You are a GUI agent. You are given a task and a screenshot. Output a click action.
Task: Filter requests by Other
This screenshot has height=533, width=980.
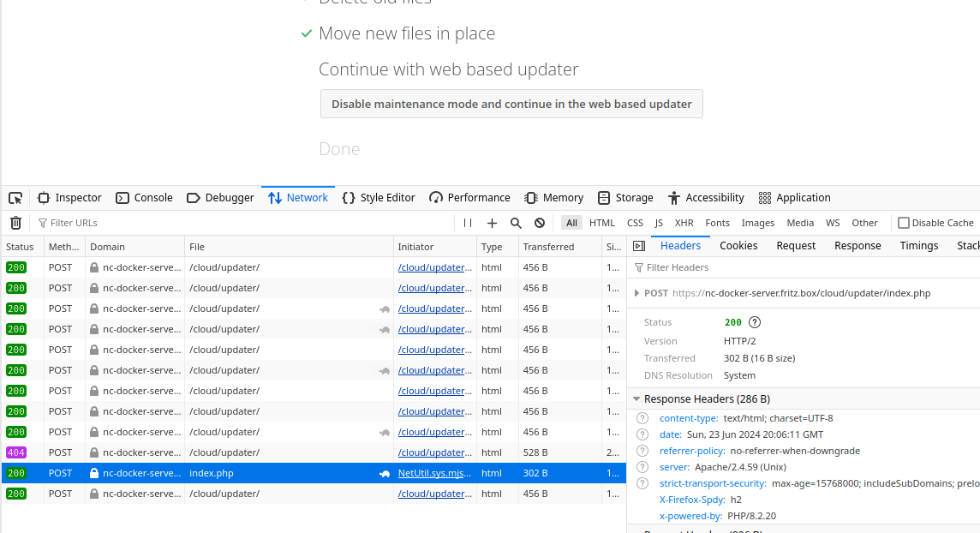(864, 223)
